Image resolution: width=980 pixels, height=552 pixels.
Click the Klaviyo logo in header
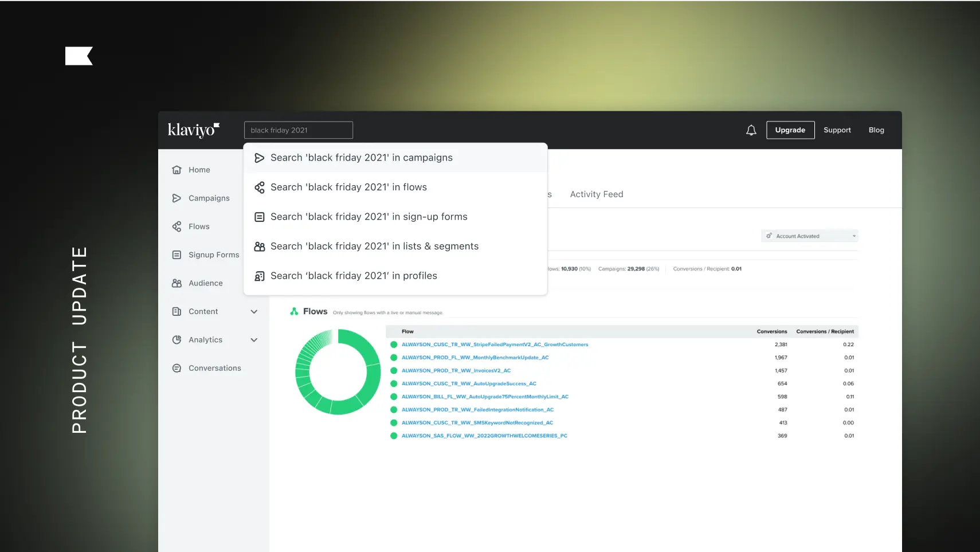coord(193,130)
